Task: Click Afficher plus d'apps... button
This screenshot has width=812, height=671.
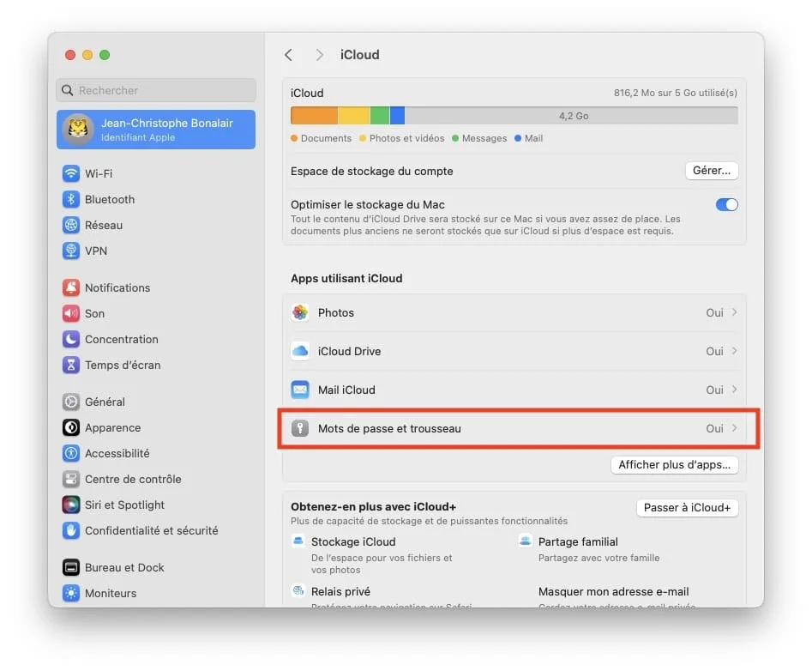Action: pos(674,465)
